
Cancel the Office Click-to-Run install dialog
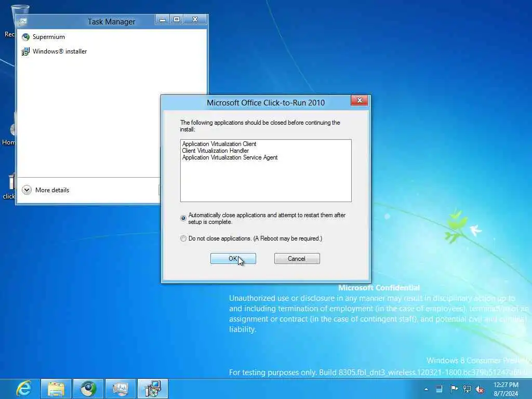[x=297, y=259]
